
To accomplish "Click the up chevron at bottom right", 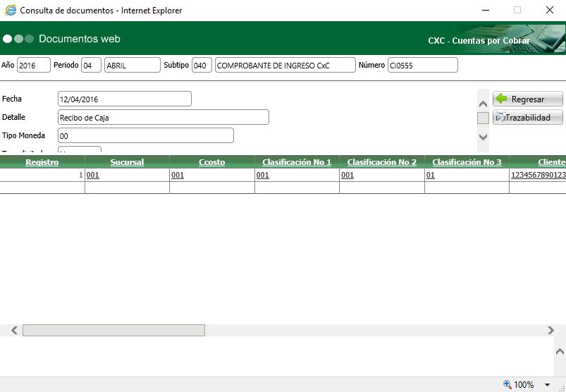I will (x=560, y=351).
